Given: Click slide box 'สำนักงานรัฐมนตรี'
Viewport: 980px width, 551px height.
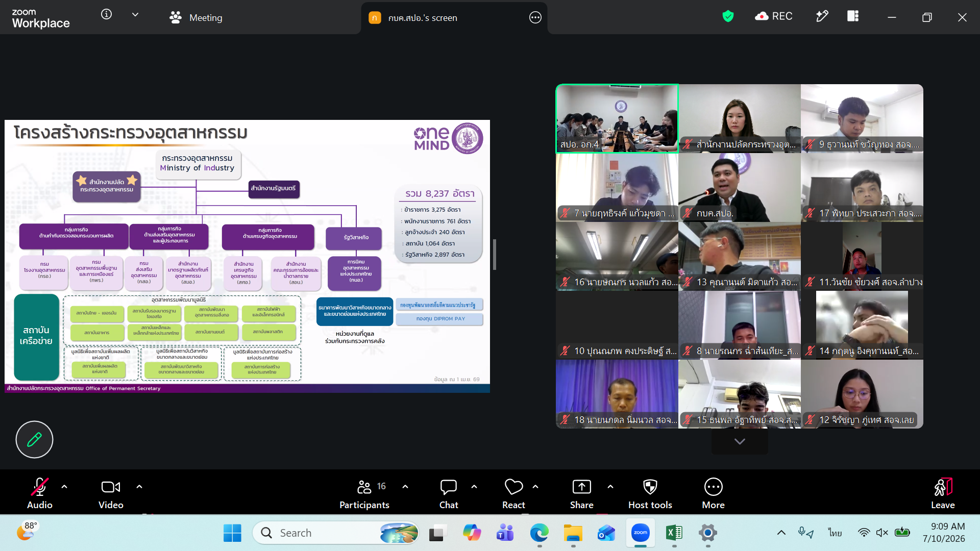Looking at the screenshot, I should (274, 188).
